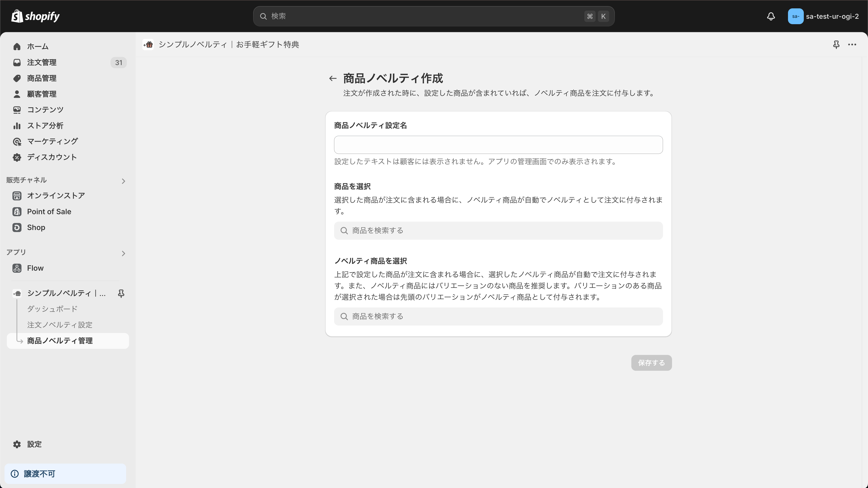This screenshot has height=488, width=868.
Task: Open Flow app from sidebar
Action: point(35,268)
